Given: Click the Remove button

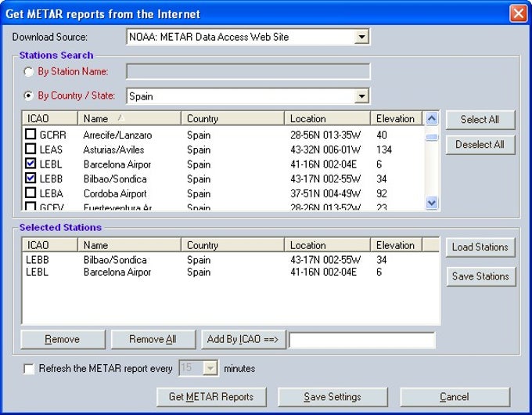Looking at the screenshot, I should 63,339.
